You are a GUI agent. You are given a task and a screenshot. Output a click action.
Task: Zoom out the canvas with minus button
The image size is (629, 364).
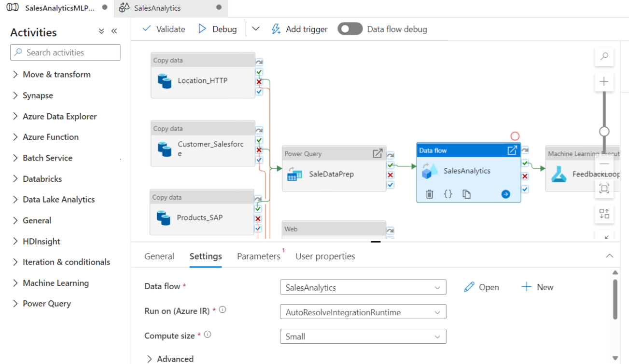click(604, 164)
